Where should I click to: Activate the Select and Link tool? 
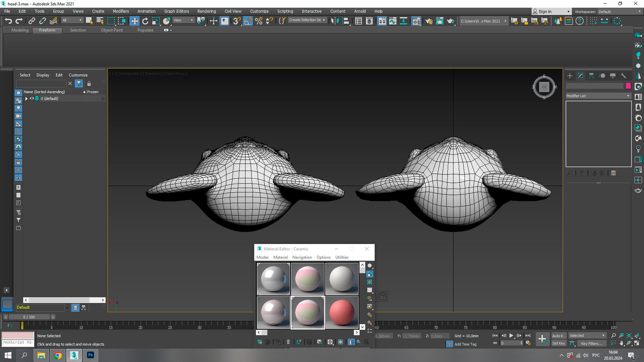[32, 21]
